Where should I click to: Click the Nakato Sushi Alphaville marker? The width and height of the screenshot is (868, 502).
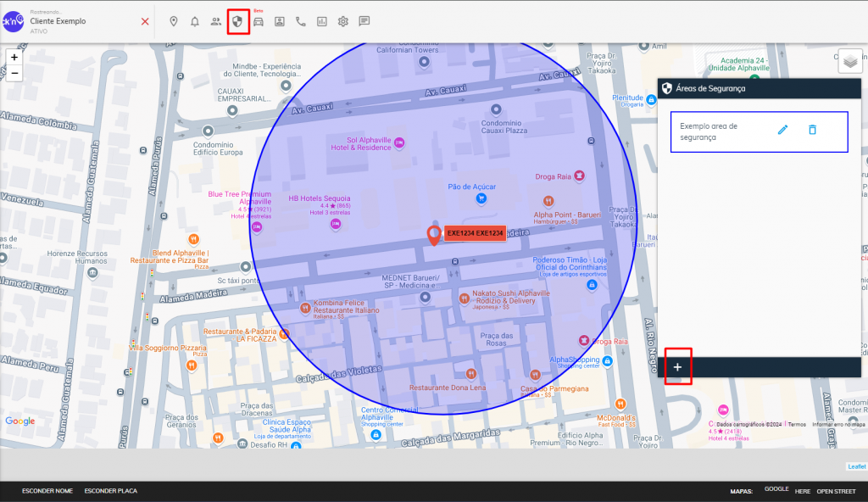coord(465,298)
